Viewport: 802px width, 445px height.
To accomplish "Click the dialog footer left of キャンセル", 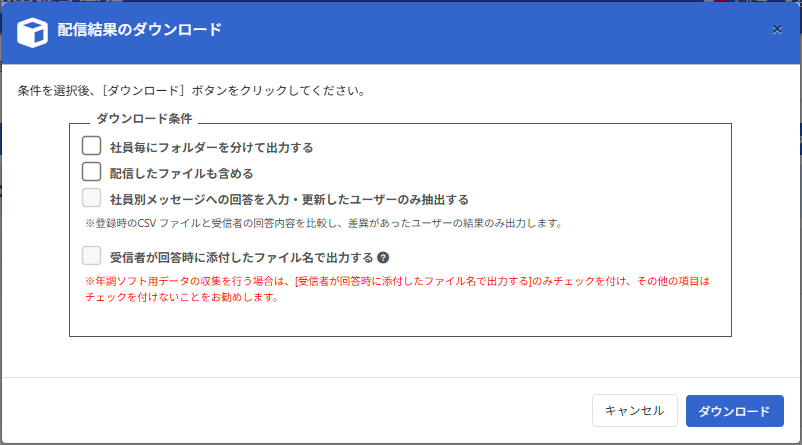I will pos(300,411).
